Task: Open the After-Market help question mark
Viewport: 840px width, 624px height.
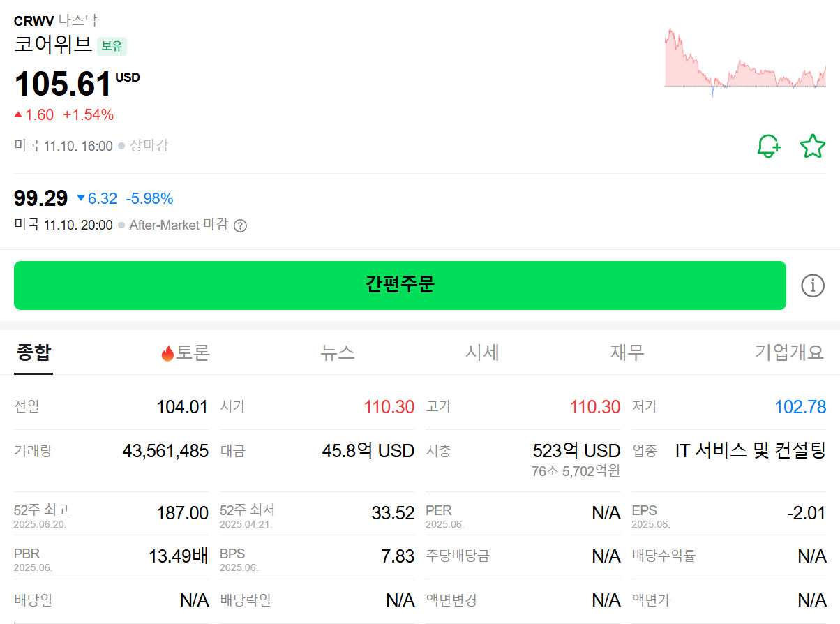Action: 241,225
